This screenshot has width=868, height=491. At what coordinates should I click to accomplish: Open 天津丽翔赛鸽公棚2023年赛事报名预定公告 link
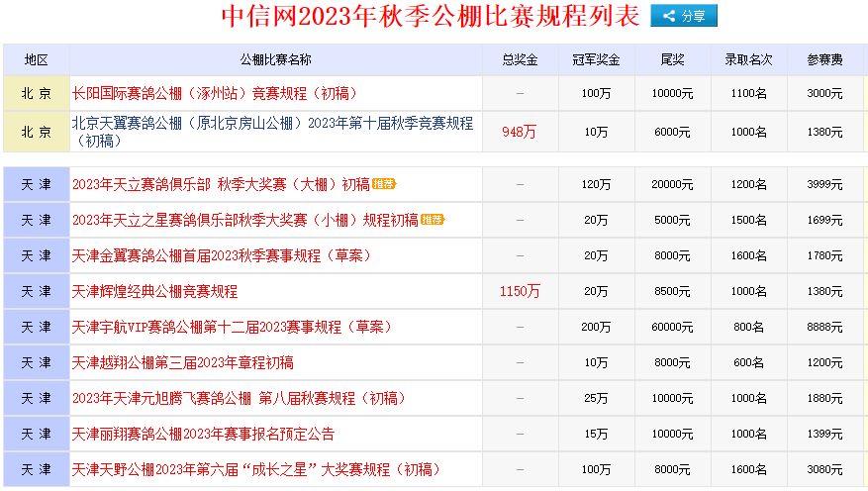(x=204, y=434)
